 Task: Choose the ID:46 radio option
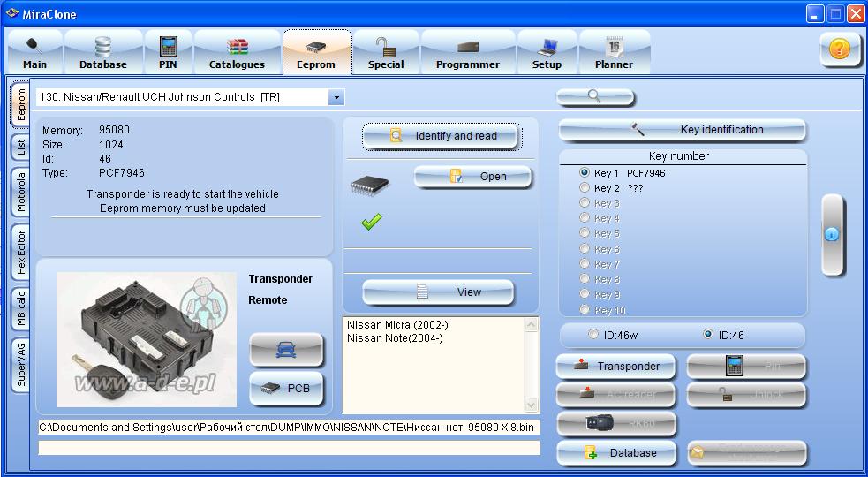(707, 335)
